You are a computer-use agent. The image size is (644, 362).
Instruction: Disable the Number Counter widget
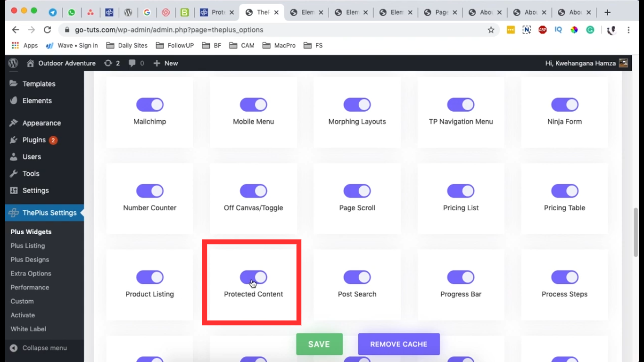(150, 191)
